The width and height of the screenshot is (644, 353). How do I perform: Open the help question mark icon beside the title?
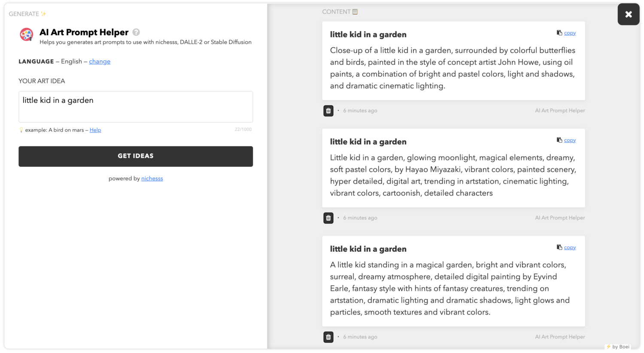click(x=136, y=32)
